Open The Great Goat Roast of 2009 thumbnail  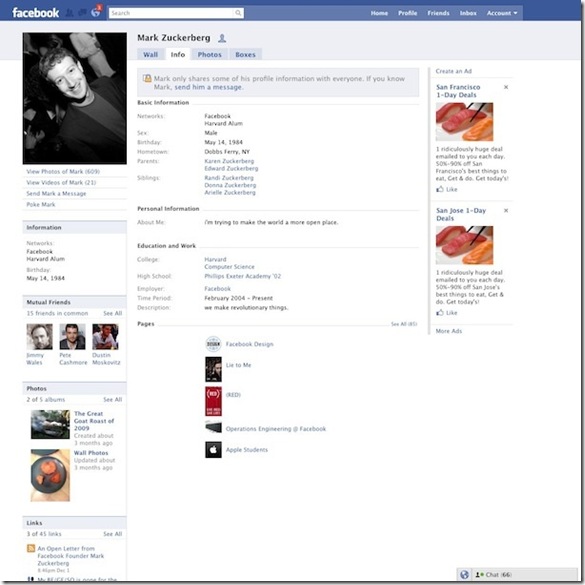tap(50, 424)
